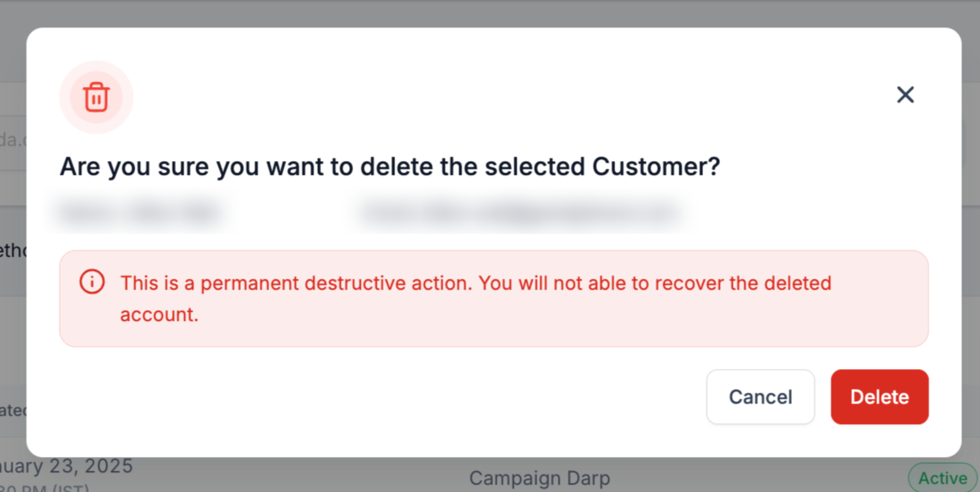
Task: Click the red trash can icon
Action: pyautogui.click(x=96, y=97)
